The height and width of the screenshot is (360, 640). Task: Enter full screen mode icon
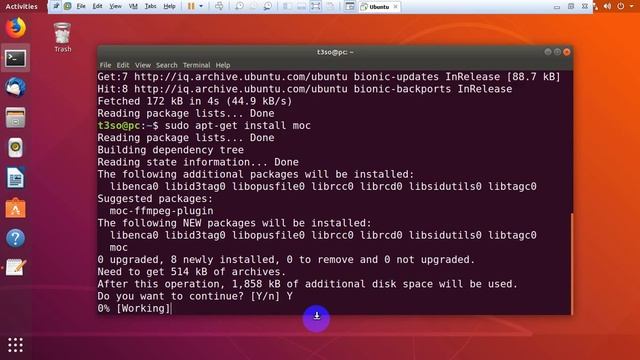click(x=316, y=6)
